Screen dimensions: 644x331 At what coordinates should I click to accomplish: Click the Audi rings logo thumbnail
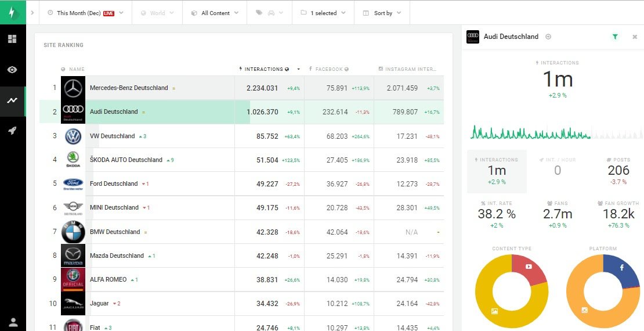click(73, 112)
